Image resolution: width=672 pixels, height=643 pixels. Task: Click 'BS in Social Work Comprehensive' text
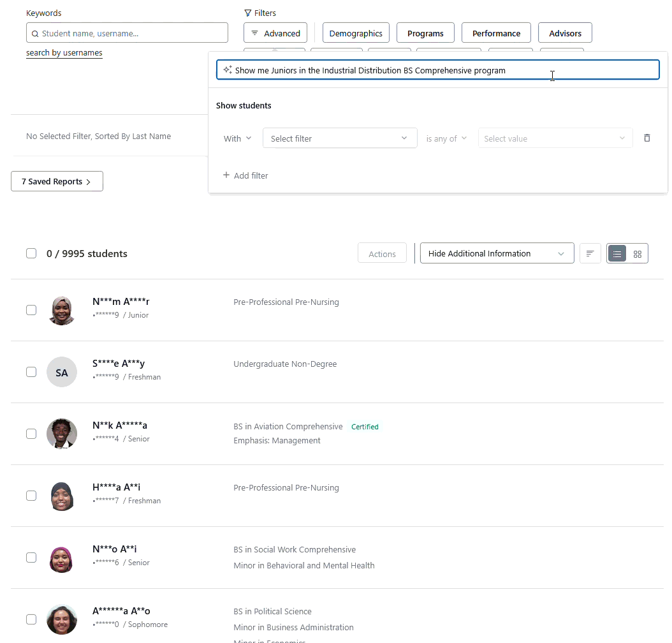[x=295, y=550]
